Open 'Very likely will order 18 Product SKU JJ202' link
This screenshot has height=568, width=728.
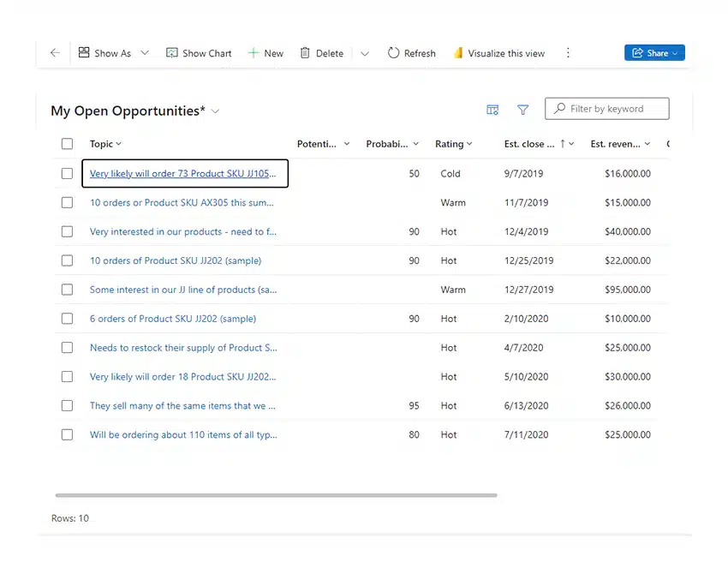coord(183,377)
